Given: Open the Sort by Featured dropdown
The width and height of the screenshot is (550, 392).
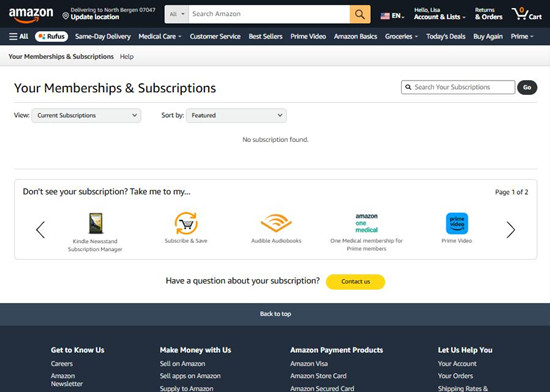Looking at the screenshot, I should tap(236, 115).
